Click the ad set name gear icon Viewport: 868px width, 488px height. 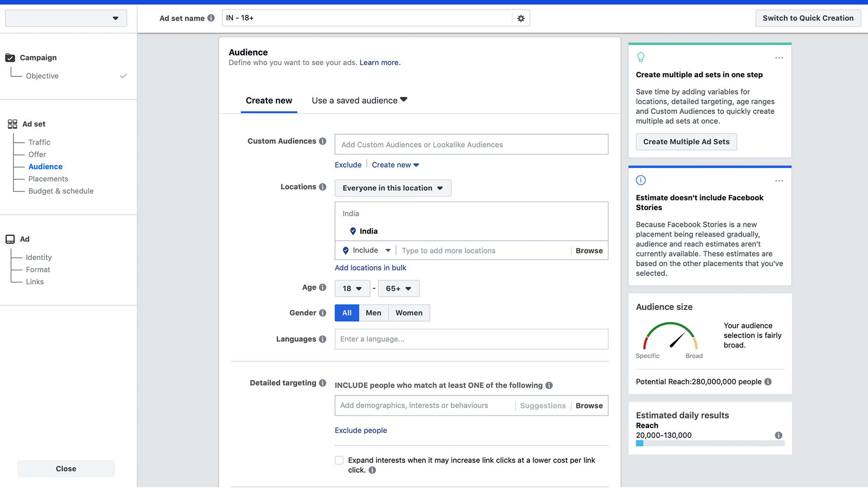[x=521, y=19]
